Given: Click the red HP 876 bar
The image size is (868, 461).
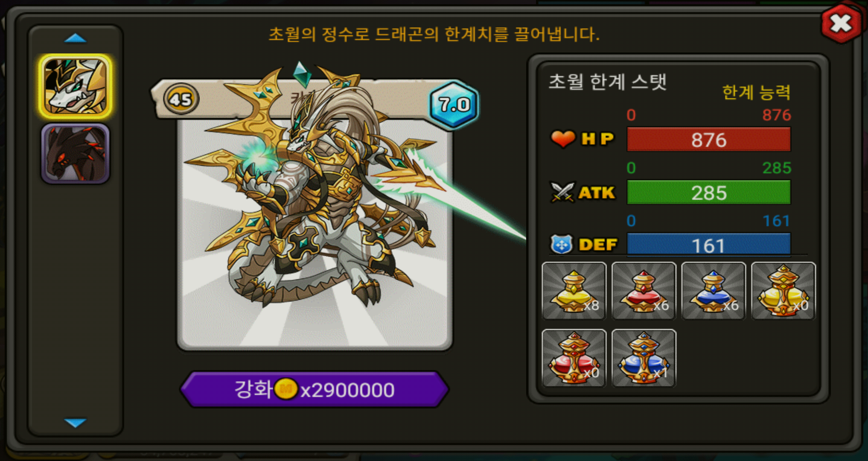Looking at the screenshot, I should [x=708, y=139].
